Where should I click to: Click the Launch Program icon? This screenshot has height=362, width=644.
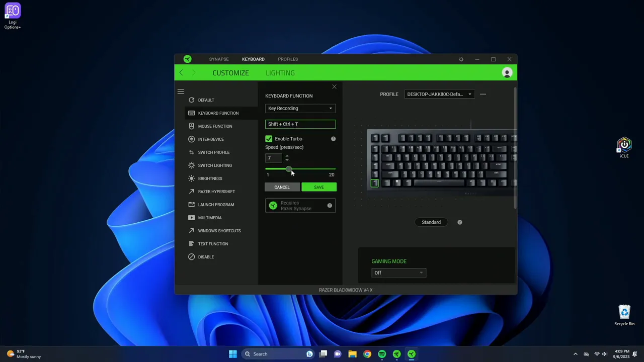191,205
